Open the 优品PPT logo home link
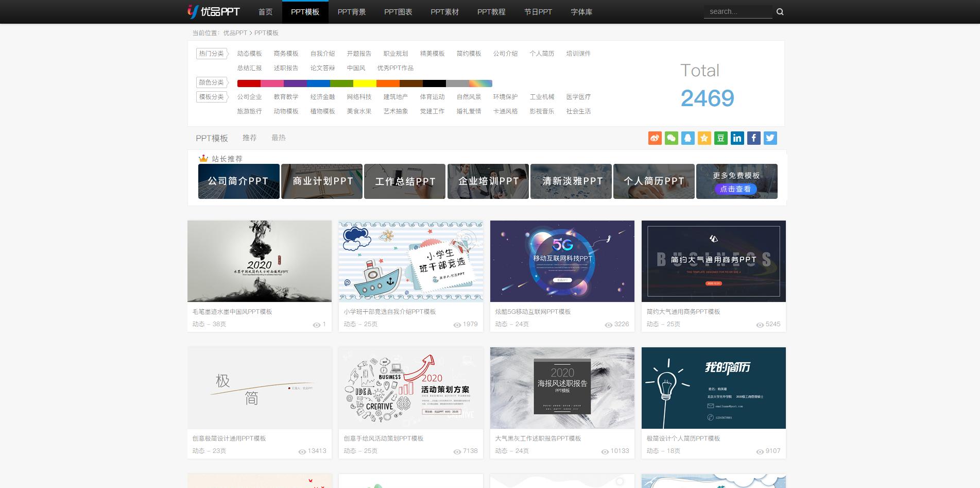980x488 pixels. coord(213,11)
